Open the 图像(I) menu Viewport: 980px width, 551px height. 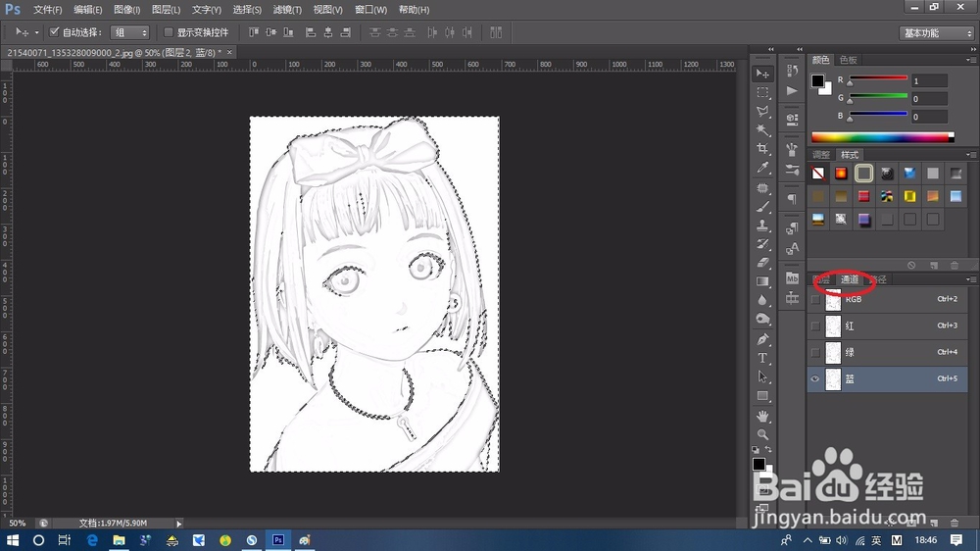click(126, 10)
